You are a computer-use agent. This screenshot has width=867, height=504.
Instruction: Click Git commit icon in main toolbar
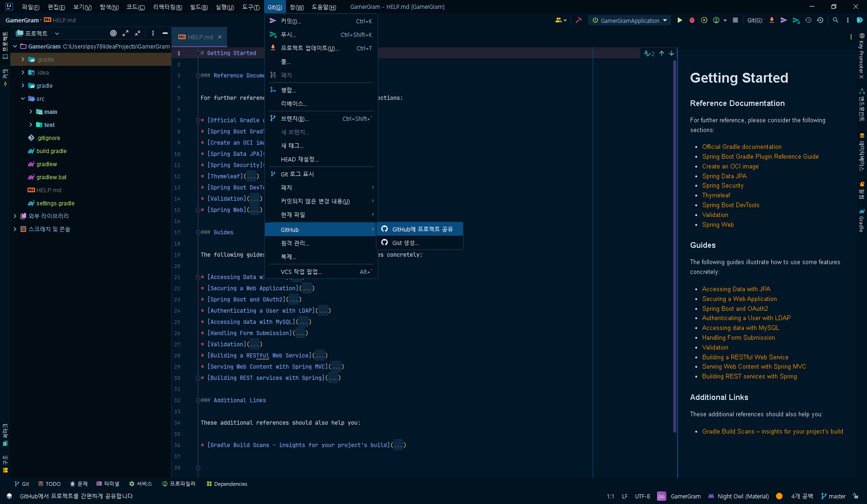tap(784, 20)
